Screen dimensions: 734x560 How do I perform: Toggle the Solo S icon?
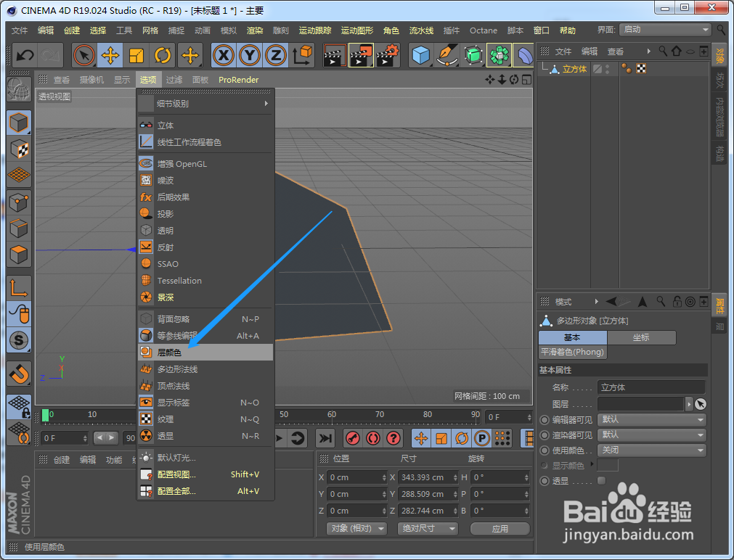click(19, 340)
